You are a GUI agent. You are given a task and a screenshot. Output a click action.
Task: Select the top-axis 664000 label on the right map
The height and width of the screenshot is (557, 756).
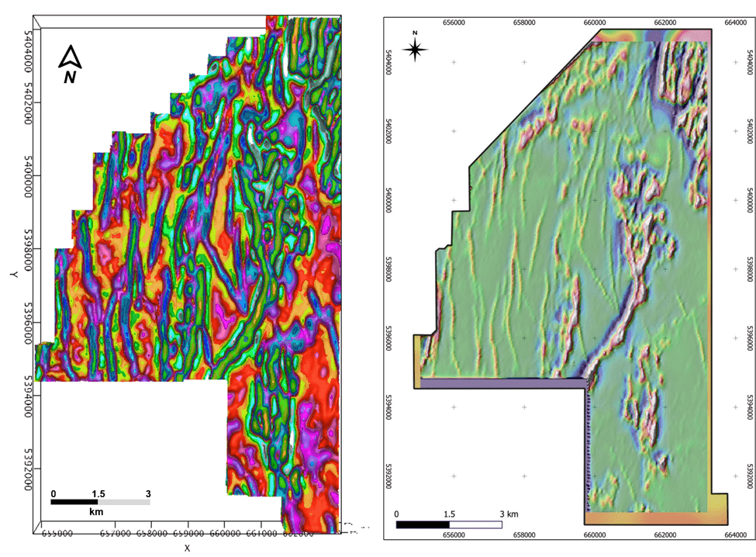[735, 22]
